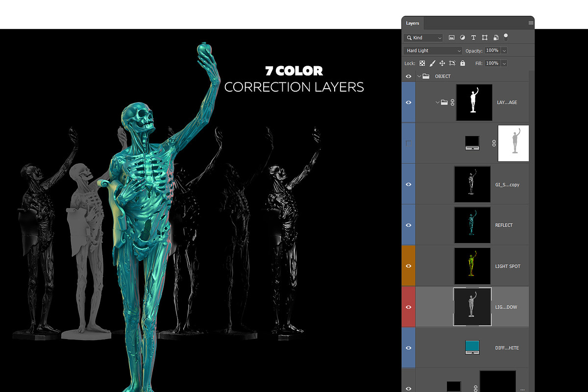
Task: Filter for adjustment layers icon
Action: pyautogui.click(x=463, y=38)
